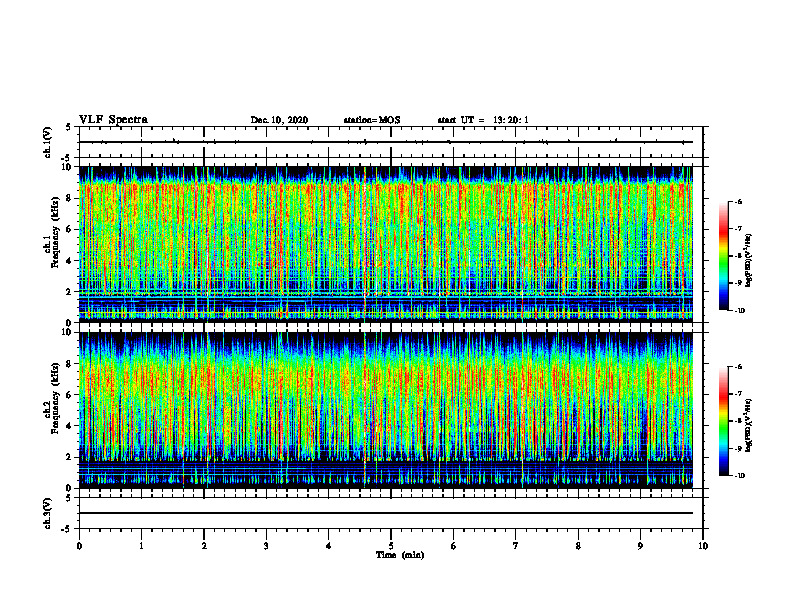792x612 pixels.
Task: Click the lower color scale bar for ch.2
Action: [x=723, y=421]
